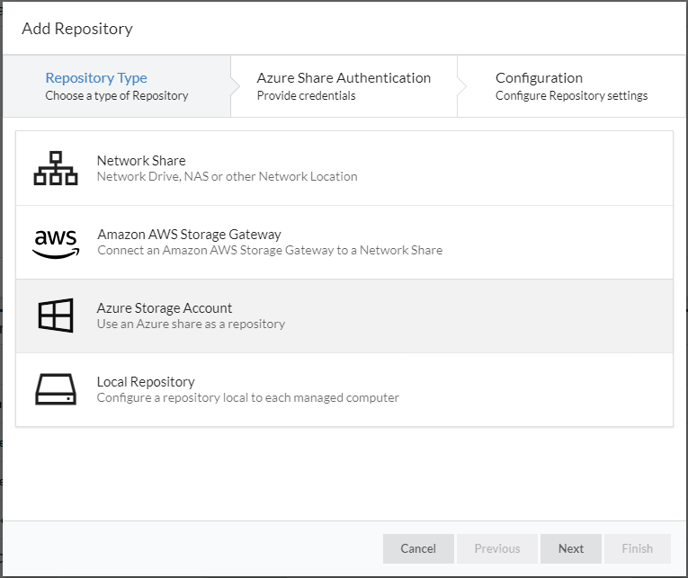This screenshot has width=688, height=578.
Task: Click 'Configure a repository local to each managed computer'
Action: 248,398
